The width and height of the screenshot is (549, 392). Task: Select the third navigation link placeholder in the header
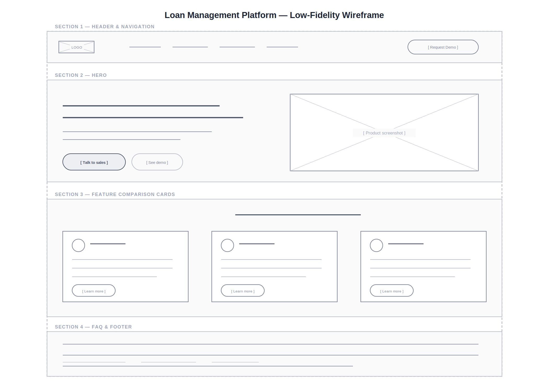point(237,47)
